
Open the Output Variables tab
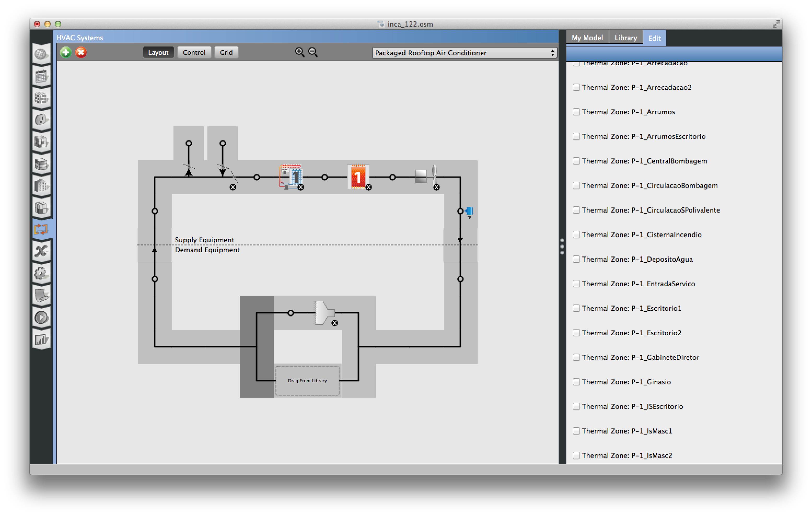41,251
